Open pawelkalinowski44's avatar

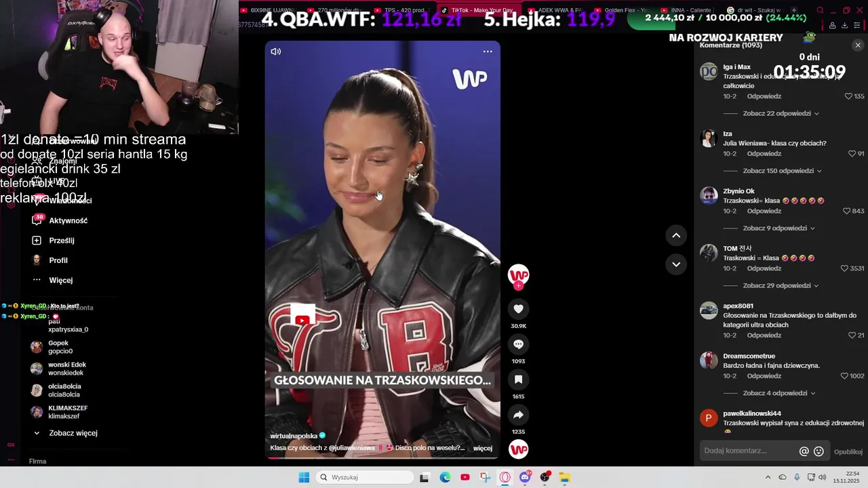tap(709, 418)
